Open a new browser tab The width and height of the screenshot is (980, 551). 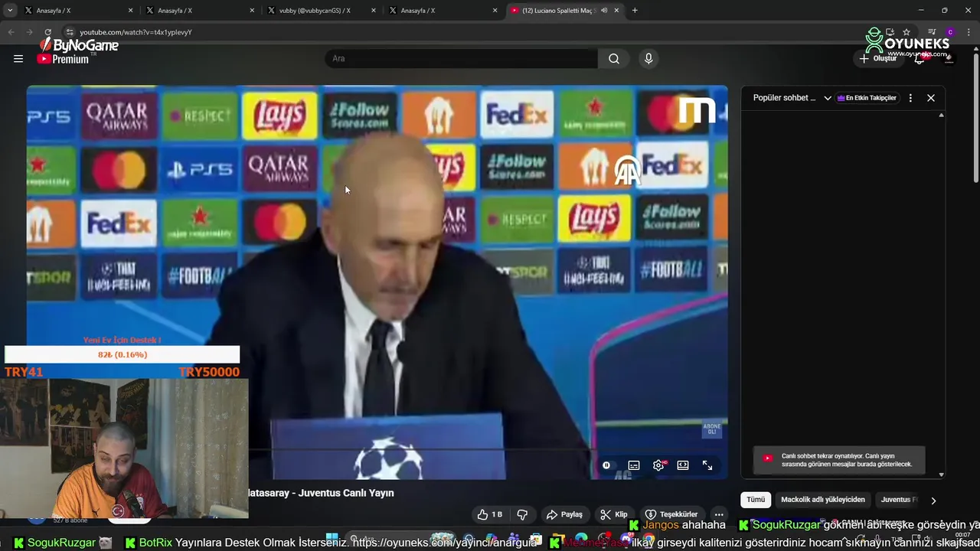tap(635, 11)
